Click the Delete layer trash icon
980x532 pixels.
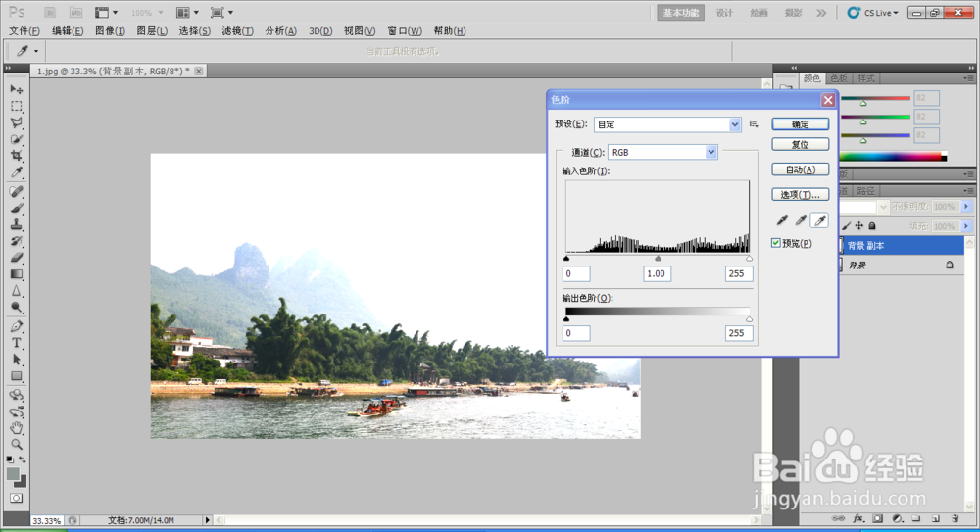[955, 519]
